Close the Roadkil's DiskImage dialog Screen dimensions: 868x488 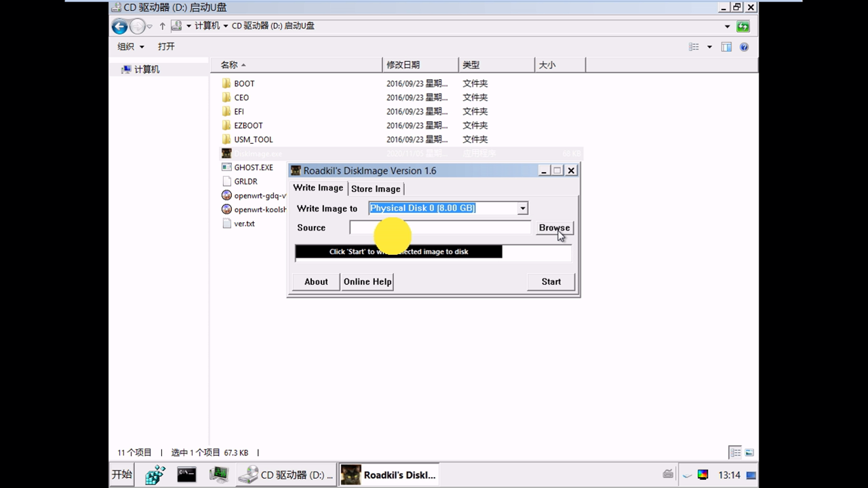tap(571, 171)
